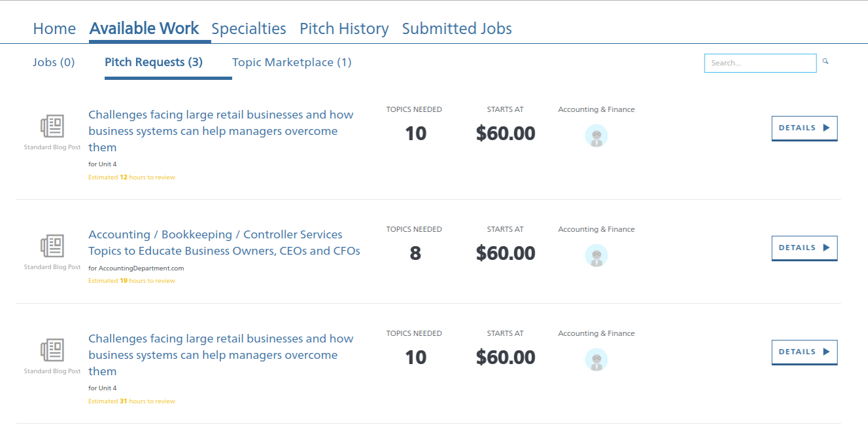Open the Accounting / Bookkeeping / Controller Services title link

tap(224, 242)
